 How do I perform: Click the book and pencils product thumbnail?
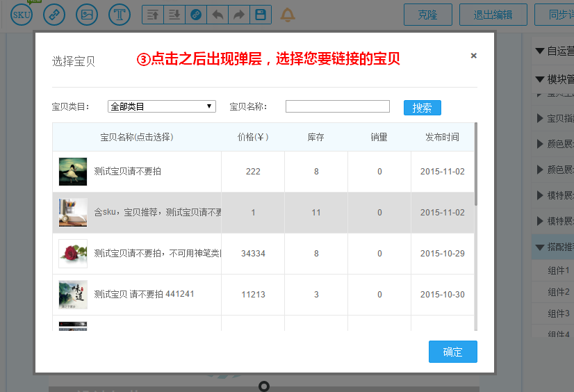pos(73,213)
